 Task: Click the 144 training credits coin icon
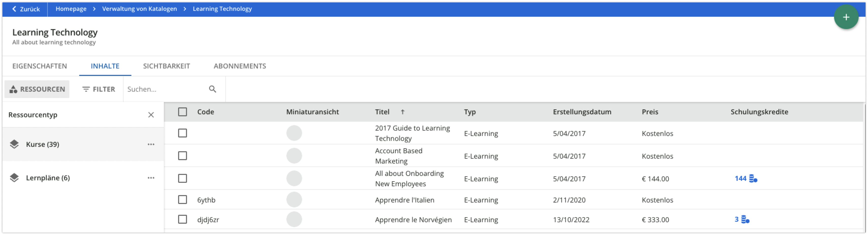(753, 178)
